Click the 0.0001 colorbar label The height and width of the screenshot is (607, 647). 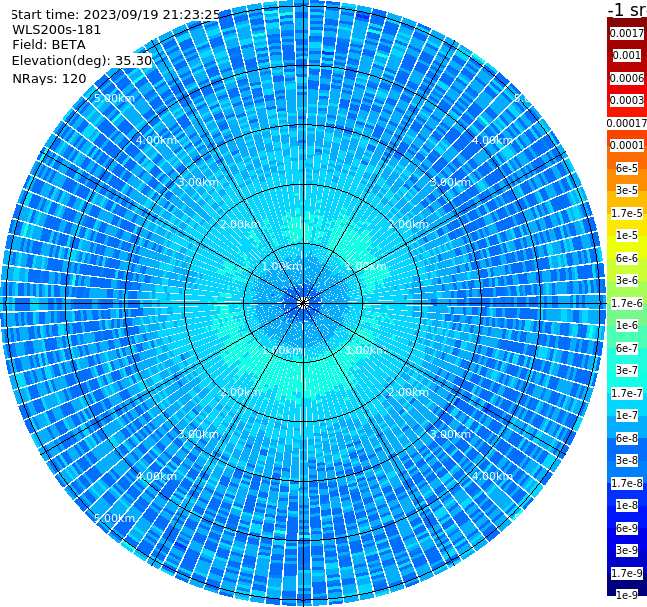tap(627, 145)
